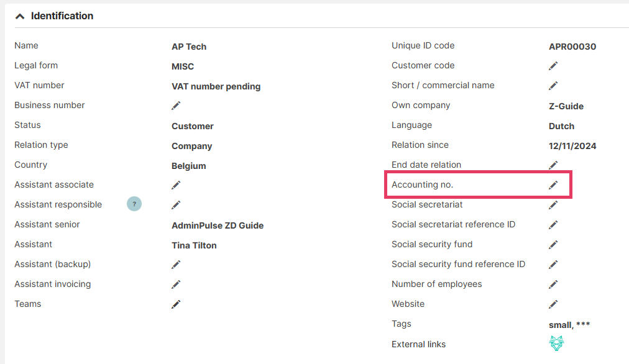Edit the Social security fund field
This screenshot has width=629, height=364.
[x=553, y=245]
